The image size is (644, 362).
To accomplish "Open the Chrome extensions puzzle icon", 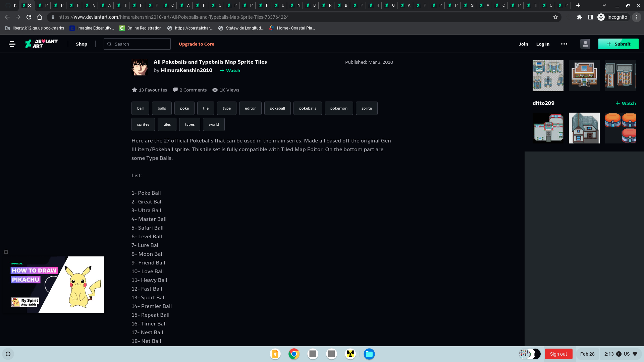I will click(579, 17).
